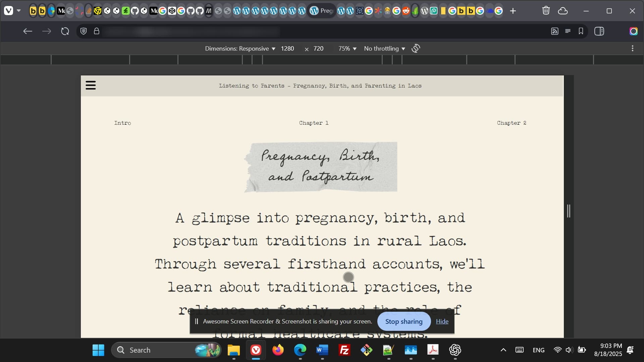Edit the viewport width field showing 1280
Screen dimensions: 644x362
pos(287,48)
